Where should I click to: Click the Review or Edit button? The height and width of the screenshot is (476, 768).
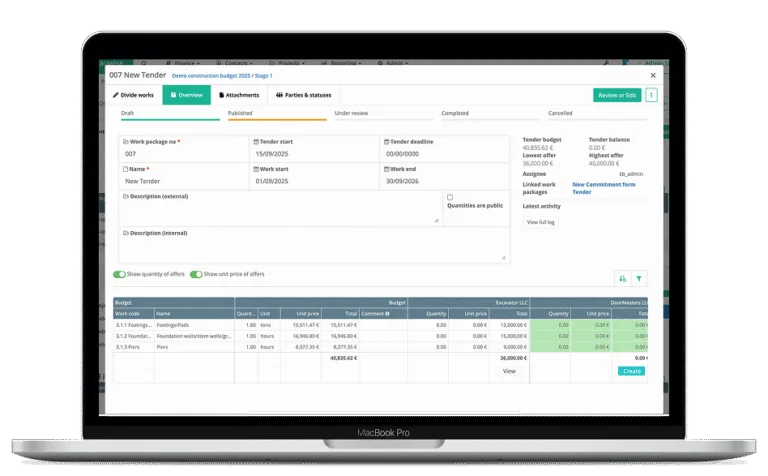coord(616,95)
